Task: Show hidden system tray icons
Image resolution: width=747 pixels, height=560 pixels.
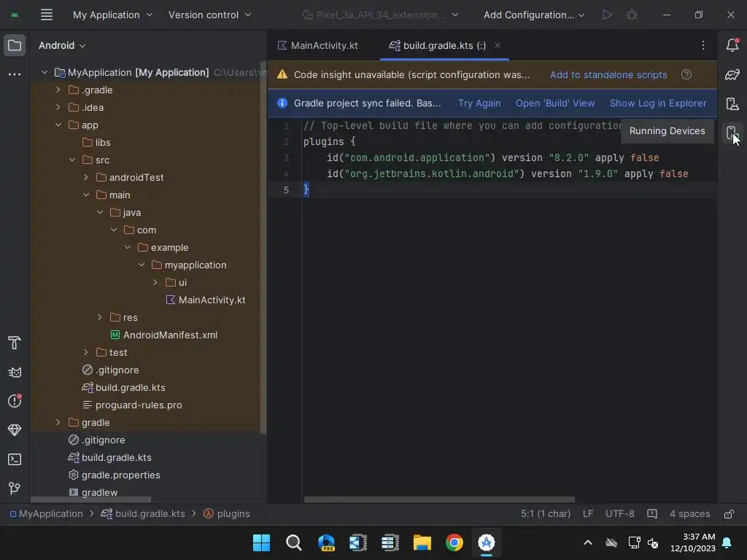Action: click(x=588, y=542)
